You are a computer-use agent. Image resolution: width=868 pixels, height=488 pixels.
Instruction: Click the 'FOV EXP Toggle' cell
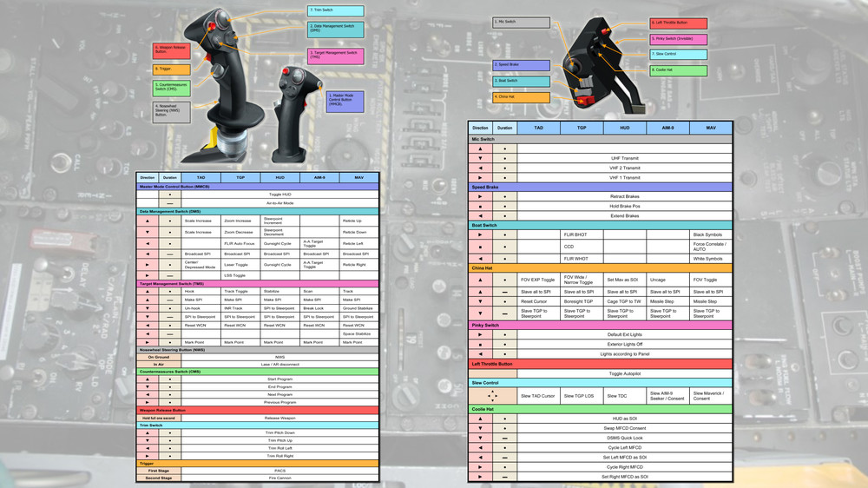coord(539,280)
